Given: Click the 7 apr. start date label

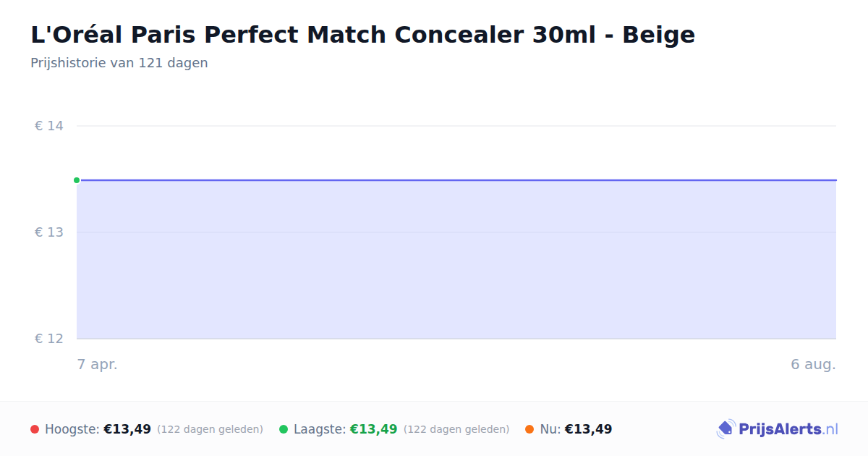Looking at the screenshot, I should pyautogui.click(x=98, y=364).
